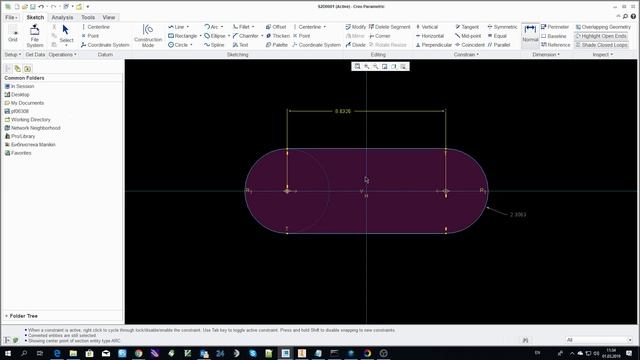Toggle Shade Closed Loops
The height and width of the screenshot is (360, 640).
(602, 45)
